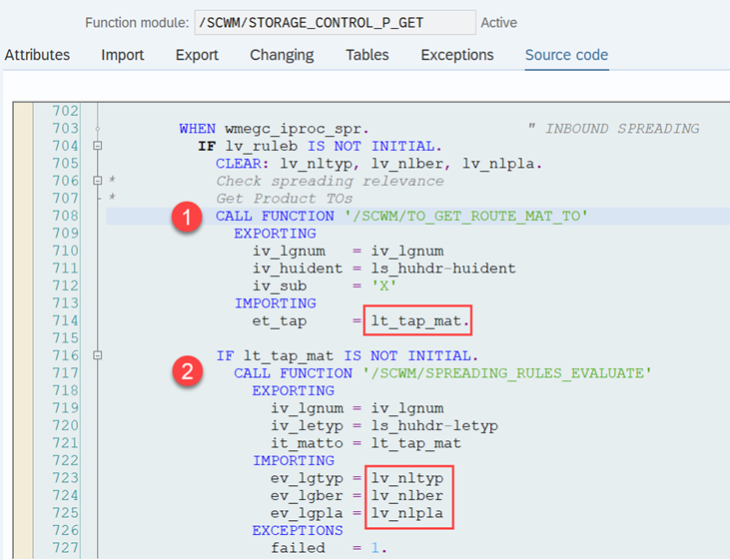This screenshot has width=730, height=560.
Task: Click 'ls_huhdr-huident' value
Action: coord(443,269)
